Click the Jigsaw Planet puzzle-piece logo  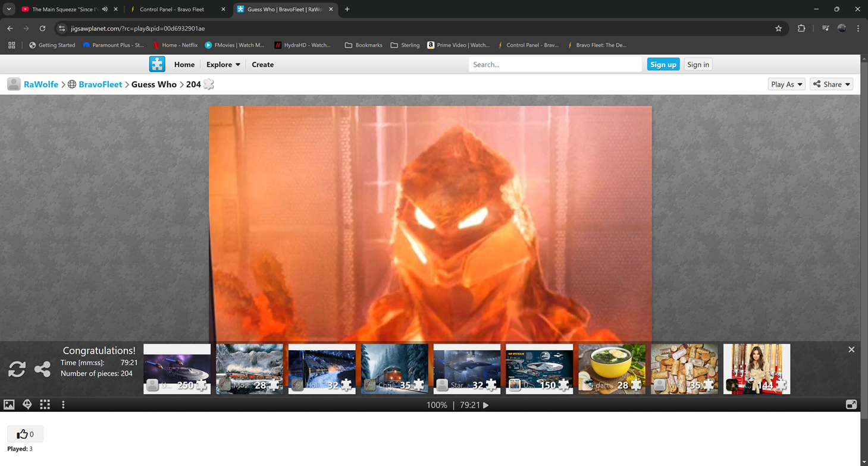click(x=157, y=64)
